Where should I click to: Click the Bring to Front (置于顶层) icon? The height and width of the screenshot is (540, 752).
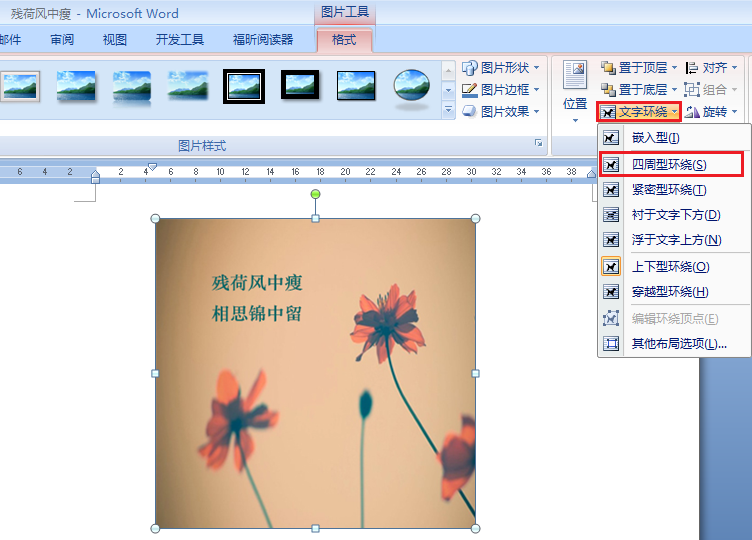tap(608, 68)
